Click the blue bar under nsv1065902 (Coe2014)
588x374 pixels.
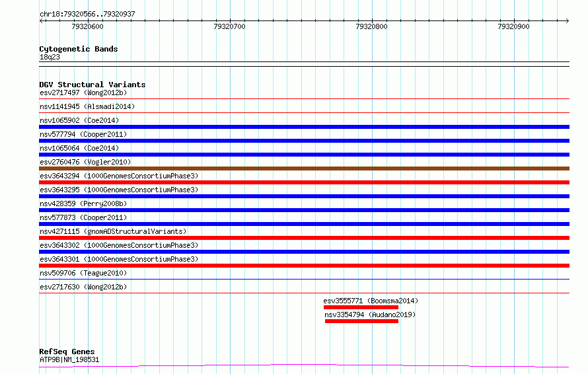coord(304,127)
